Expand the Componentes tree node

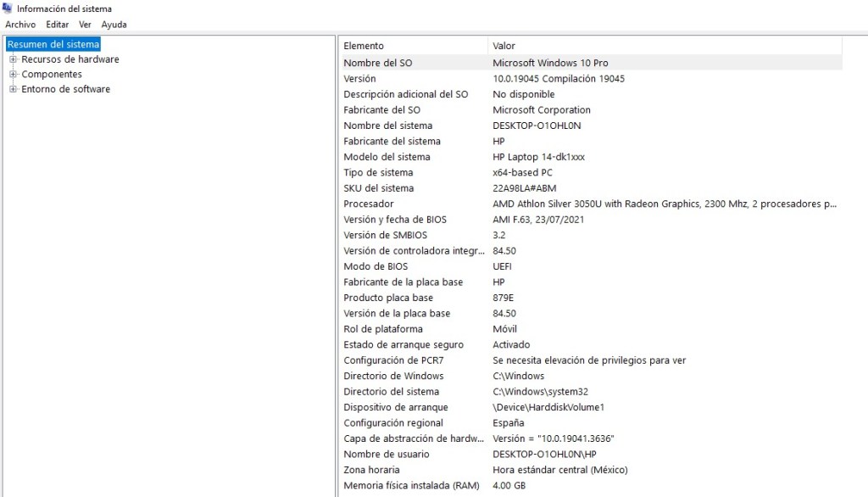click(14, 75)
